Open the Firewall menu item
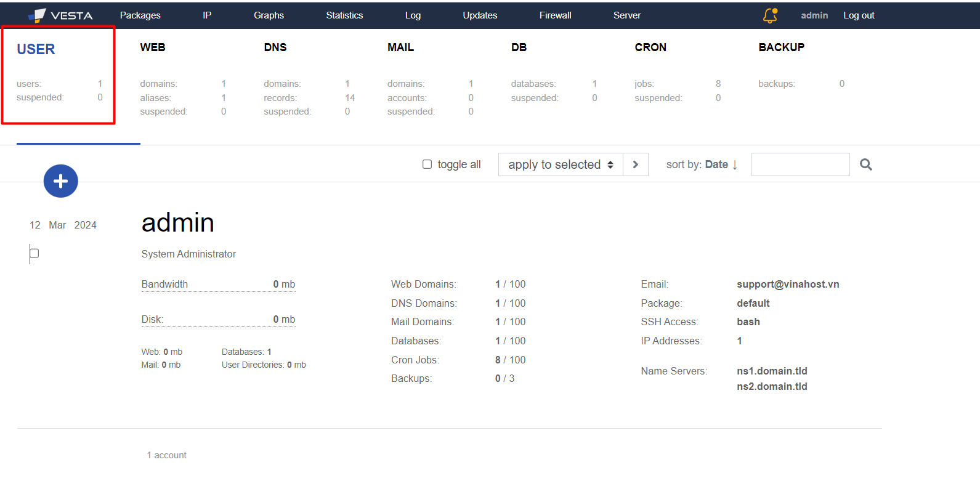Viewport: 980px width, 502px height. click(555, 15)
